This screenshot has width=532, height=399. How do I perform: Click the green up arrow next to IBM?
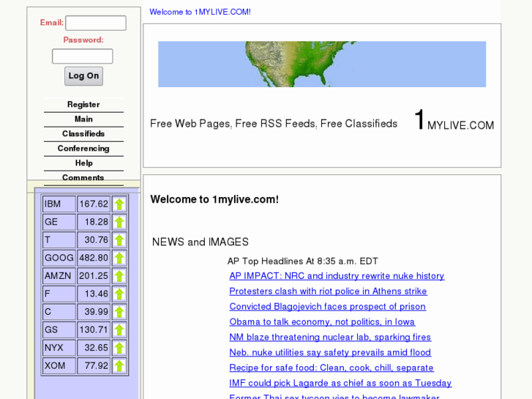119,204
